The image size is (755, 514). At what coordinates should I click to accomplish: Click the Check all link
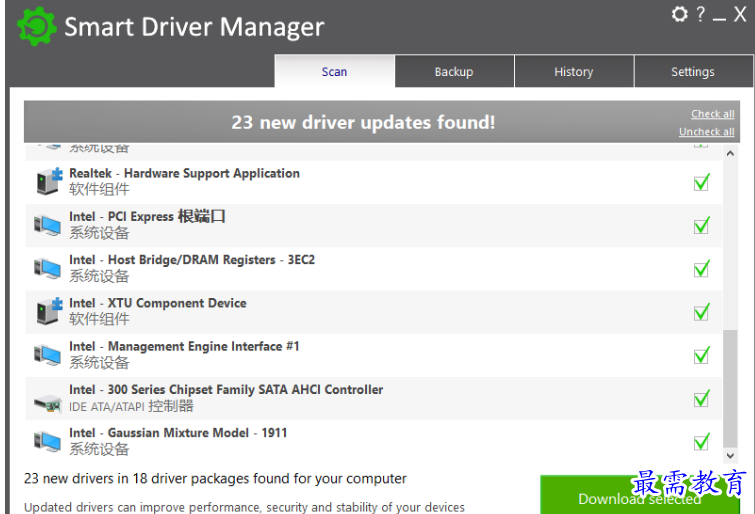(713, 114)
